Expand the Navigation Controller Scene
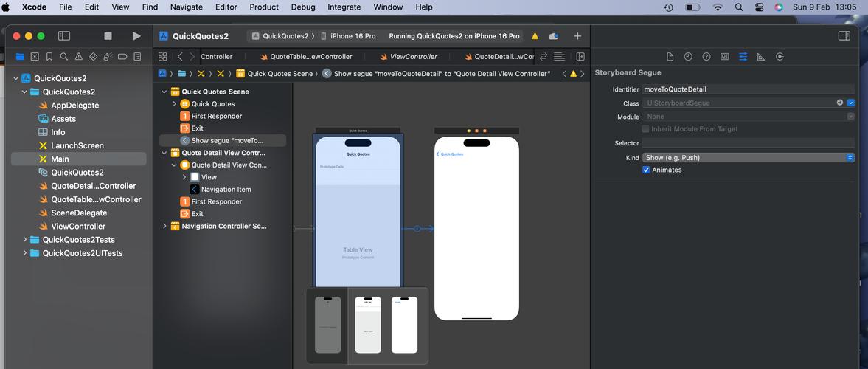Viewport: 868px width, 369px height. [x=164, y=226]
